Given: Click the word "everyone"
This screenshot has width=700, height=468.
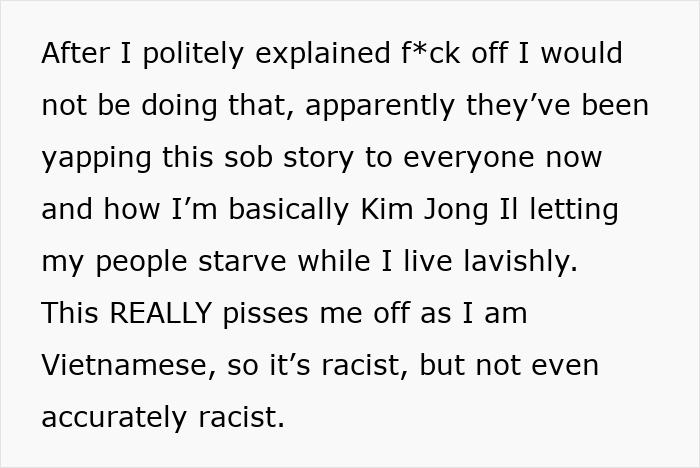Looking at the screenshot, I should tap(469, 159).
